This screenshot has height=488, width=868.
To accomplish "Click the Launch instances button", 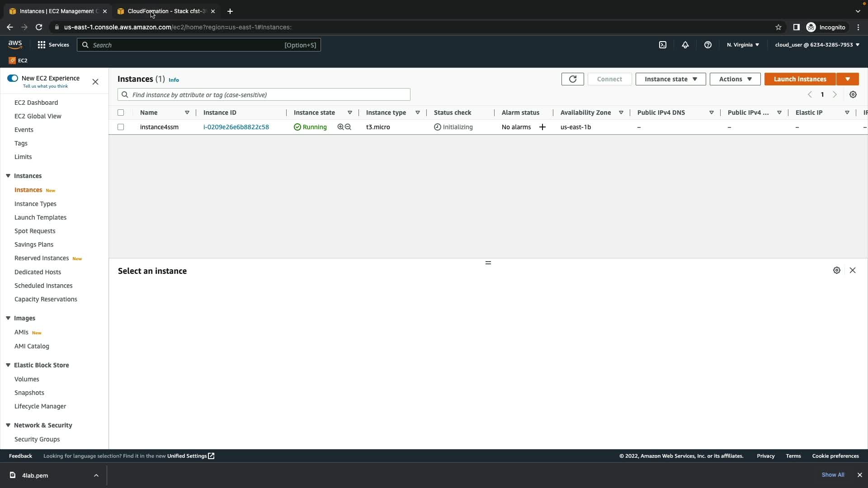I will (799, 79).
